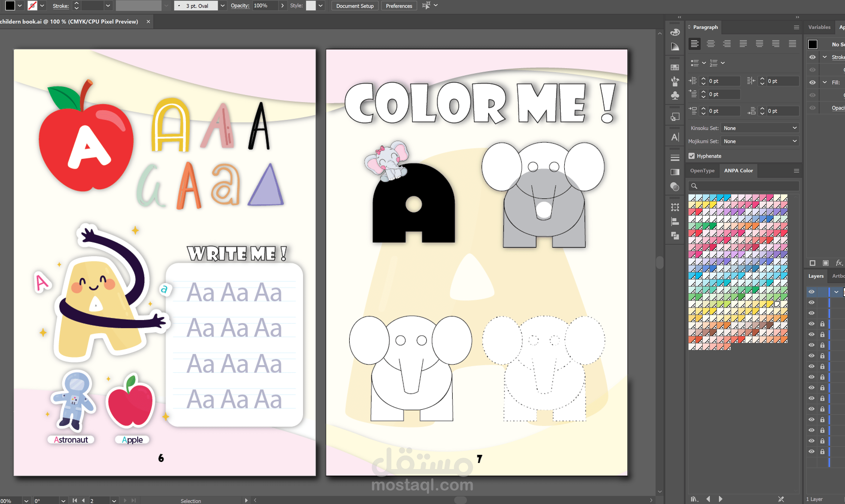The width and height of the screenshot is (845, 504).
Task: Open the Swatches panel icon
Action: [675, 68]
